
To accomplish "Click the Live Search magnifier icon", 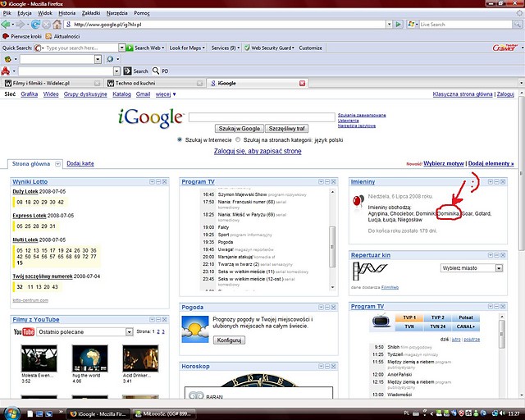I will coord(518,24).
